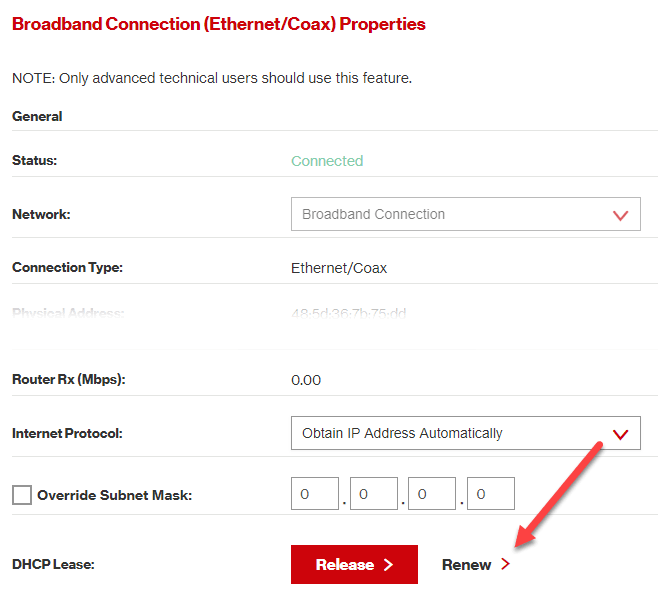Click the green Connected status text
Viewport: 664px width, 597px height.
click(327, 161)
